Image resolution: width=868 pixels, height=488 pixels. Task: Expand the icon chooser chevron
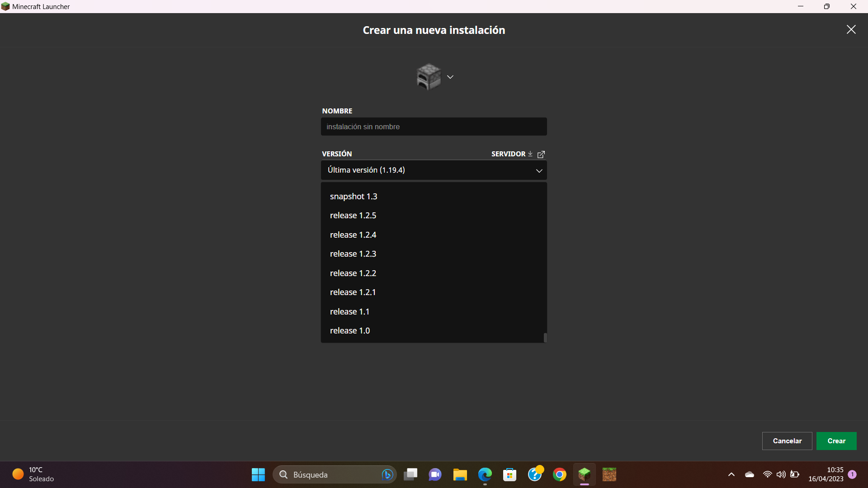(450, 77)
